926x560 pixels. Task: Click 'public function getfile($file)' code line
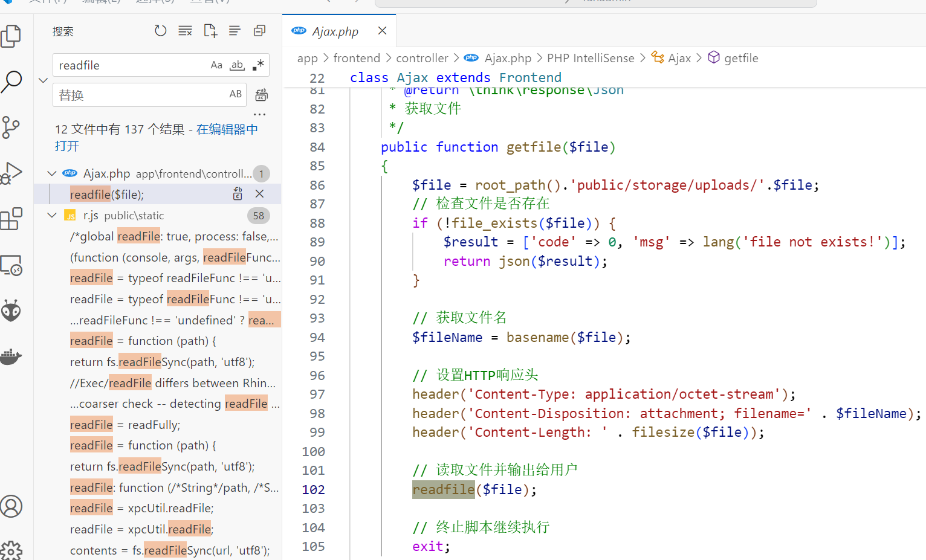coord(498,147)
